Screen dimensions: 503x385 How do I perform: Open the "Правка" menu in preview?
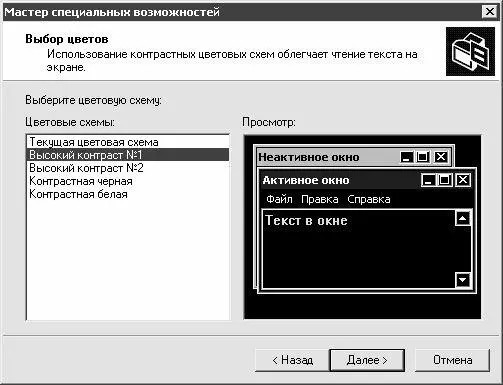[320, 199]
